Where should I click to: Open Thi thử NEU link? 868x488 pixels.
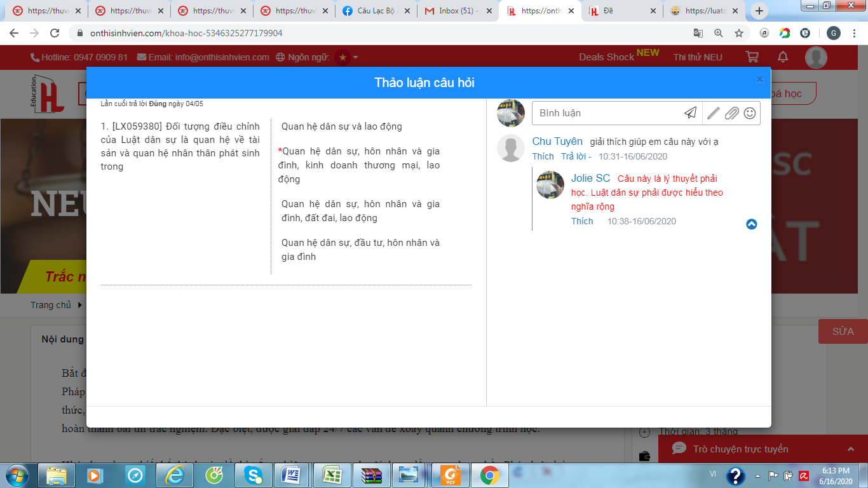tap(698, 57)
